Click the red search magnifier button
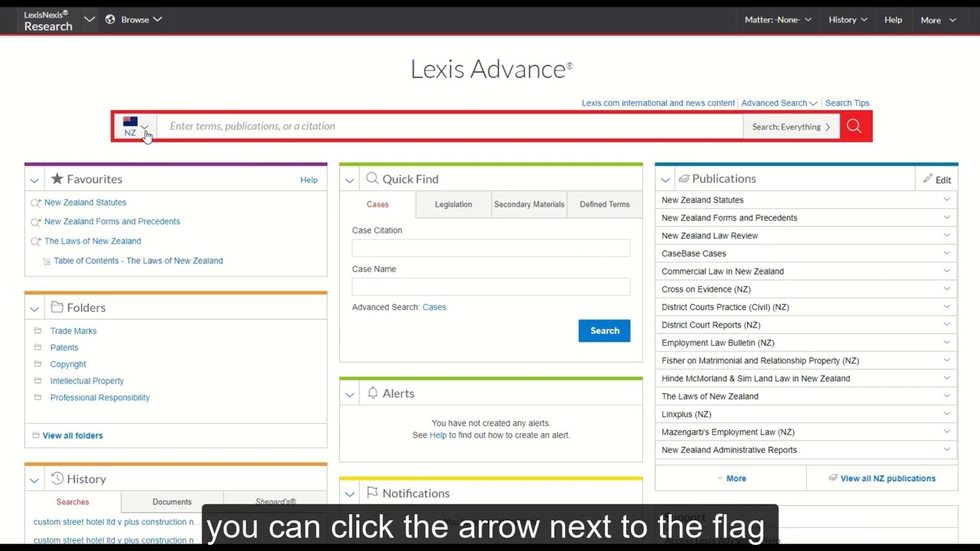 click(x=854, y=126)
